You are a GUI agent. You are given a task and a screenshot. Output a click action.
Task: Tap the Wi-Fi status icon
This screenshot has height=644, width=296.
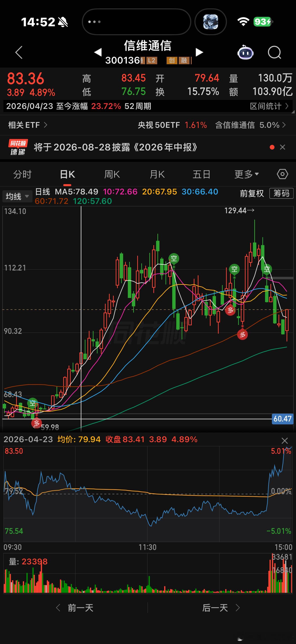coord(243,22)
